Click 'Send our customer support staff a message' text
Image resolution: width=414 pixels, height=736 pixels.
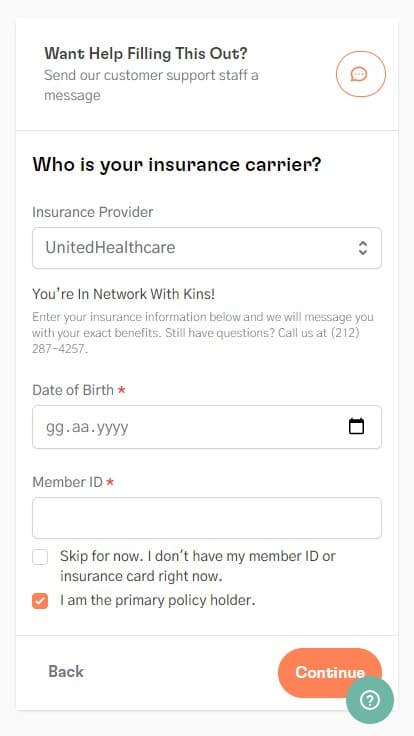pyautogui.click(x=151, y=85)
